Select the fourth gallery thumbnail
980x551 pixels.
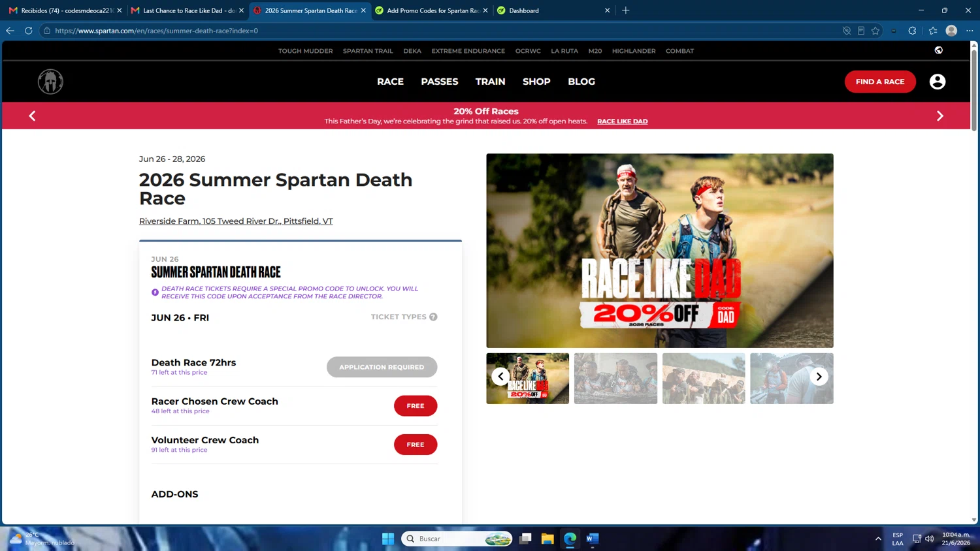pyautogui.click(x=792, y=379)
